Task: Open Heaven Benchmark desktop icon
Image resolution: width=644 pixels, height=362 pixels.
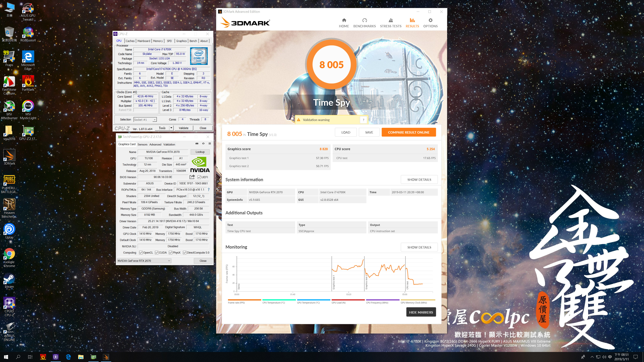Action: click(9, 208)
